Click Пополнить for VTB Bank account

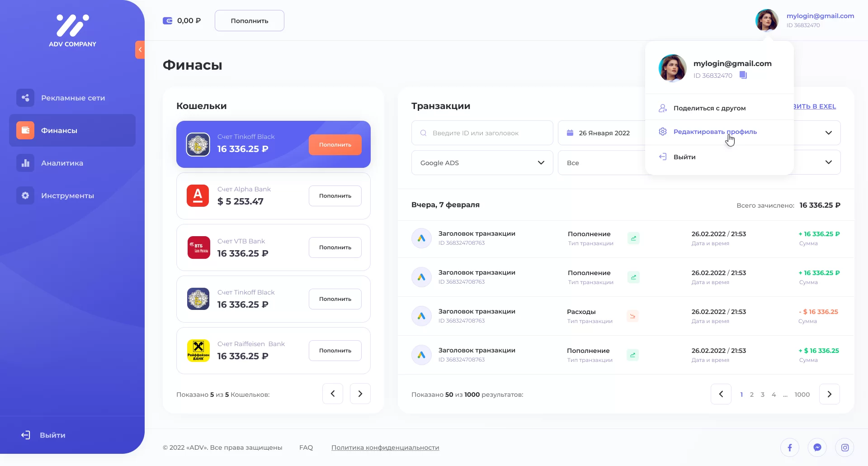335,247
